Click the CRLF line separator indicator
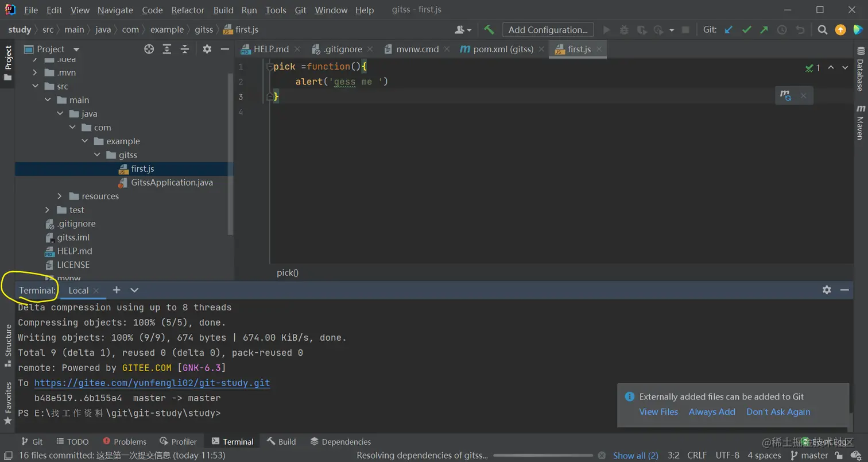Image resolution: width=868 pixels, height=462 pixels. (696, 456)
